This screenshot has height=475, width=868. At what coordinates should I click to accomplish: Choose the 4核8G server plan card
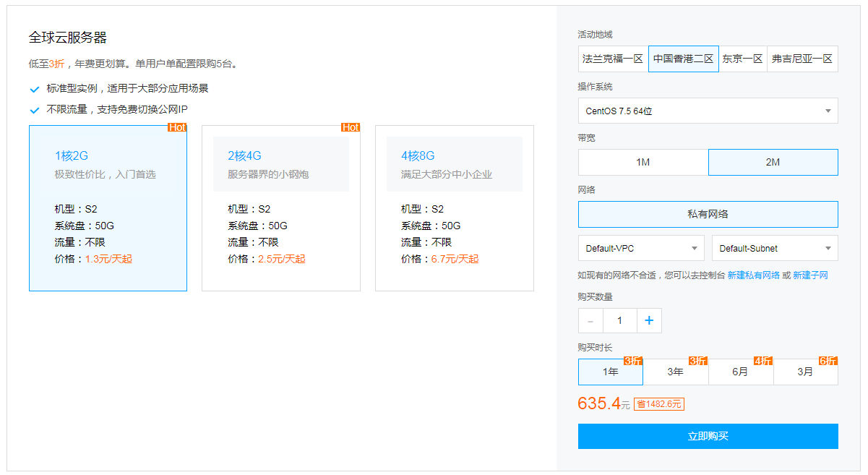click(x=454, y=208)
